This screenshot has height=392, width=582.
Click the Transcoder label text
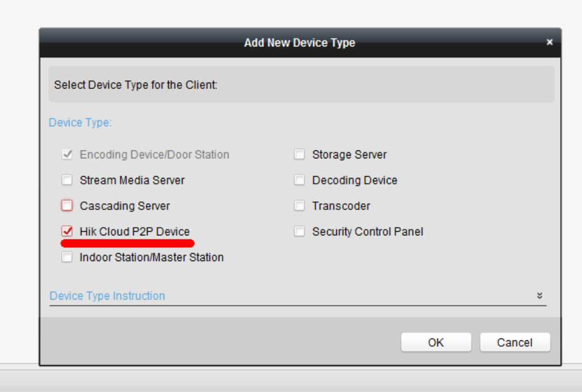341,205
